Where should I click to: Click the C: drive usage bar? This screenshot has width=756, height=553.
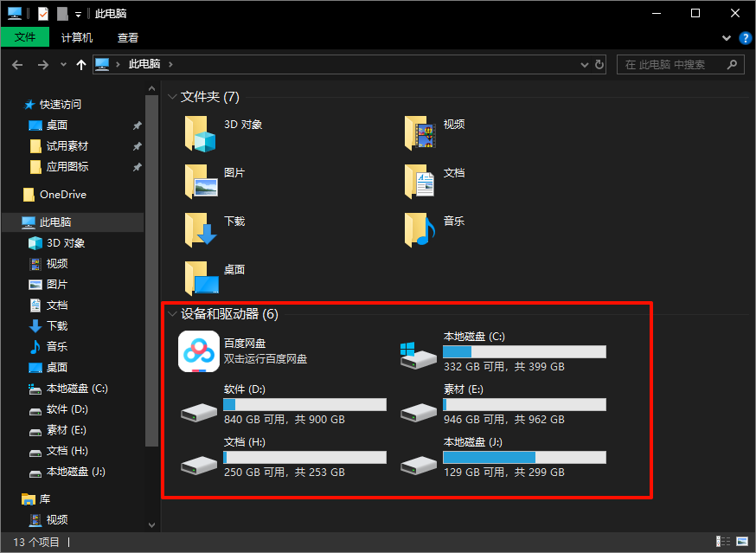[524, 351]
